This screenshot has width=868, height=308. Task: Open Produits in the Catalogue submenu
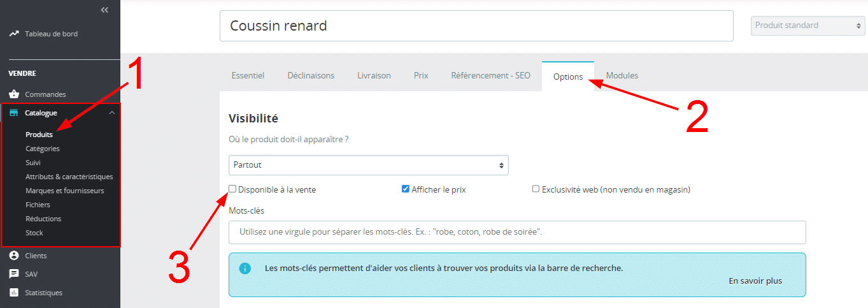pos(39,135)
